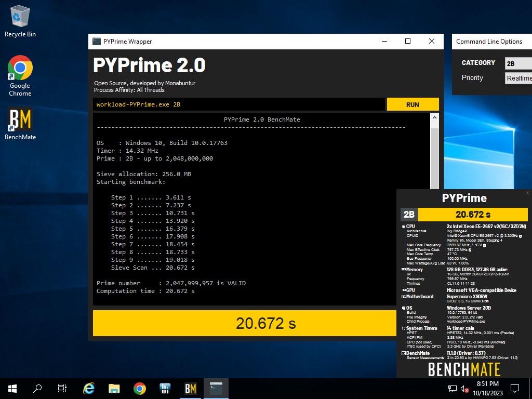The image size is (532, 399).
Task: Click the System Timers icon in overlay
Action: tap(403, 328)
